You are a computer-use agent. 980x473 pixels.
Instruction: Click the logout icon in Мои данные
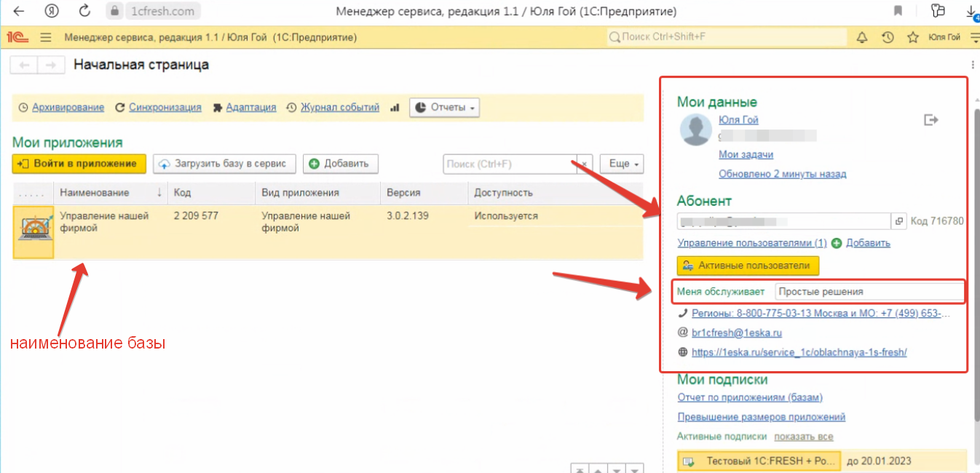tap(930, 119)
